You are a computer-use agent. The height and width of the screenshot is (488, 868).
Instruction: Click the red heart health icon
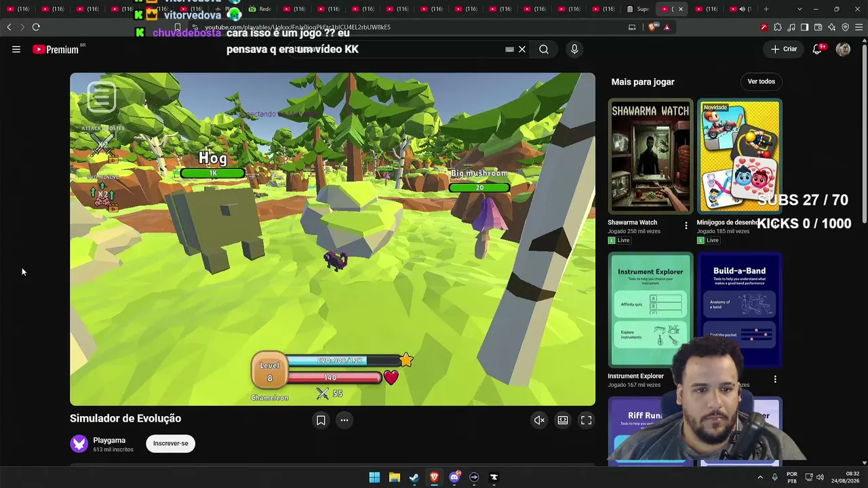click(x=391, y=378)
